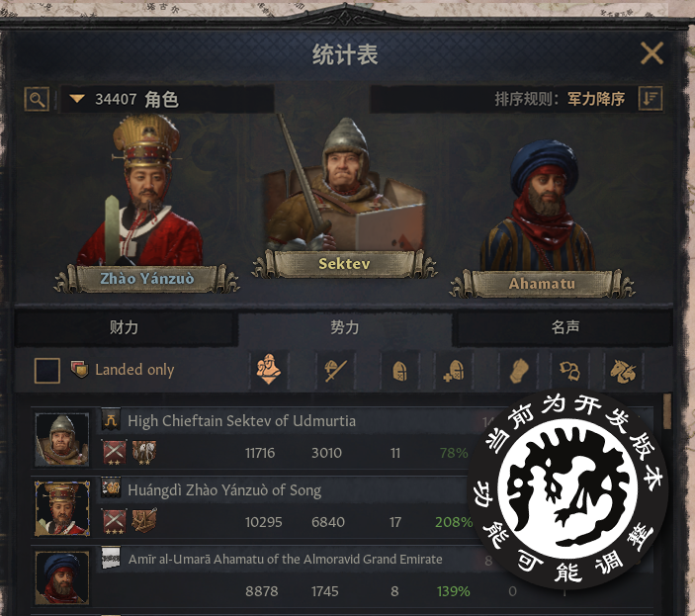Click the Ahamatu name banner
The width and height of the screenshot is (695, 616).
coord(542,284)
